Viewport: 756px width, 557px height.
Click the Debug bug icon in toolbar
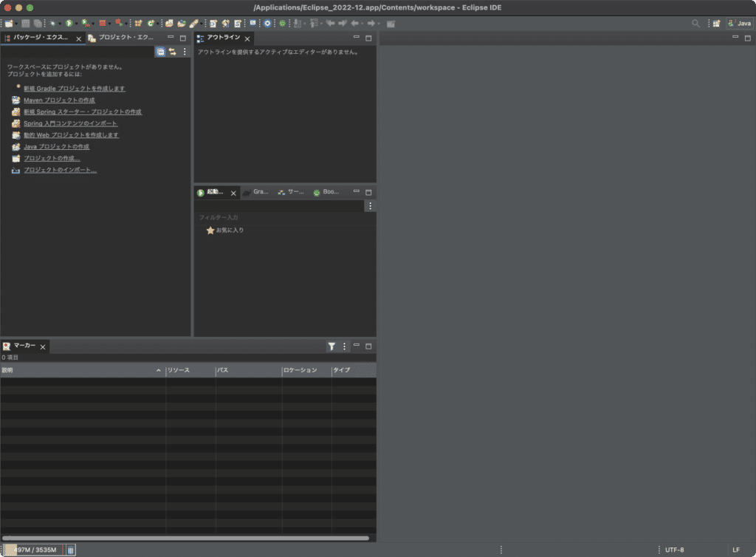coord(52,24)
